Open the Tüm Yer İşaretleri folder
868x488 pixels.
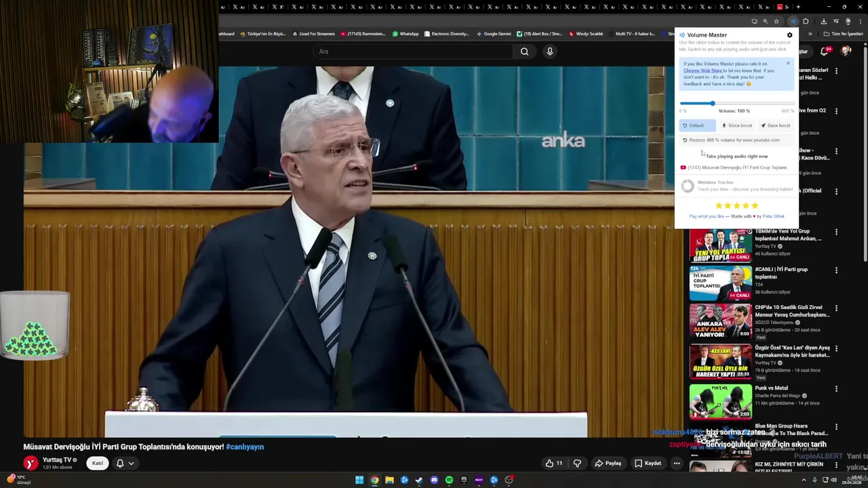(844, 34)
